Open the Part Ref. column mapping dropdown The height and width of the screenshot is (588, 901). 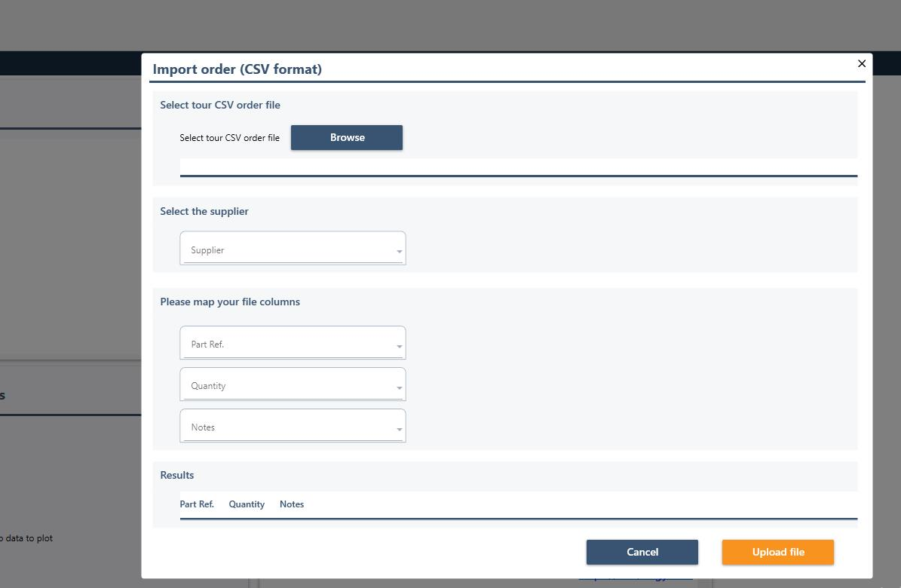[x=293, y=344]
